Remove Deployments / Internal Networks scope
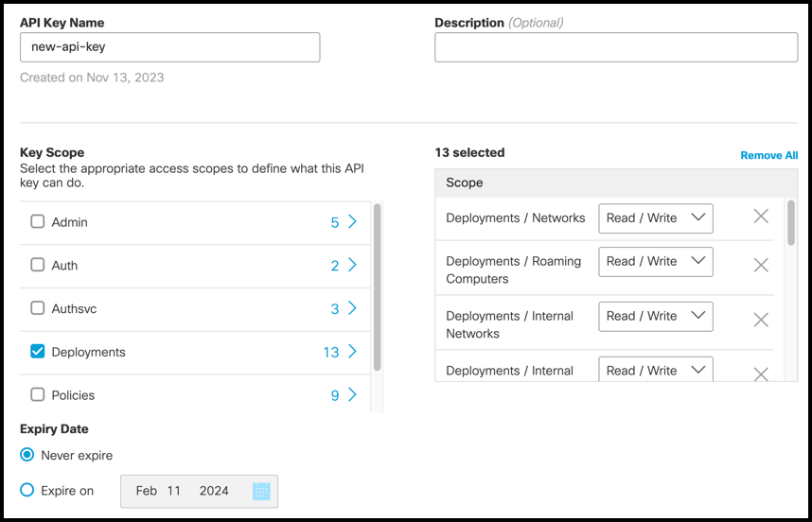812x522 pixels. [x=761, y=320]
